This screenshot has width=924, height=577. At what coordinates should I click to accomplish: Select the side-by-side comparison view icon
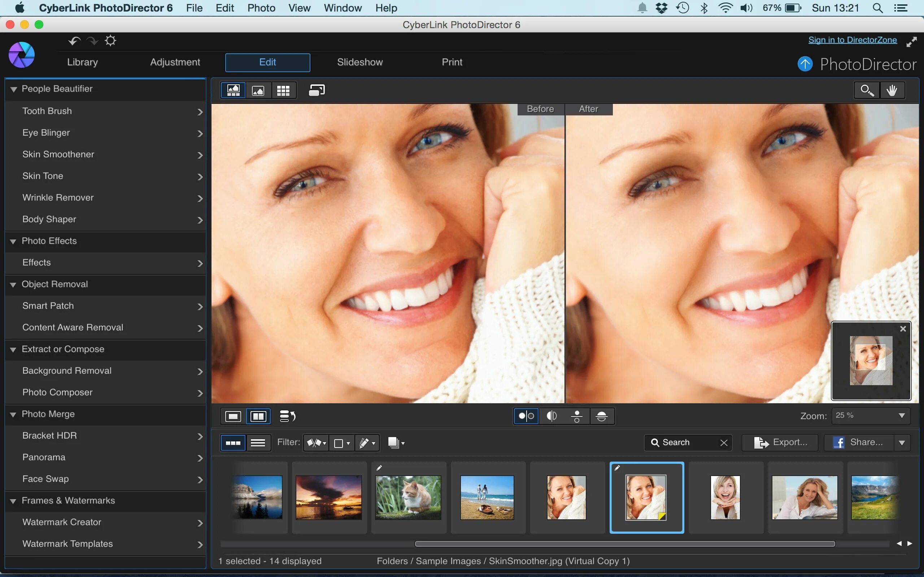258,416
